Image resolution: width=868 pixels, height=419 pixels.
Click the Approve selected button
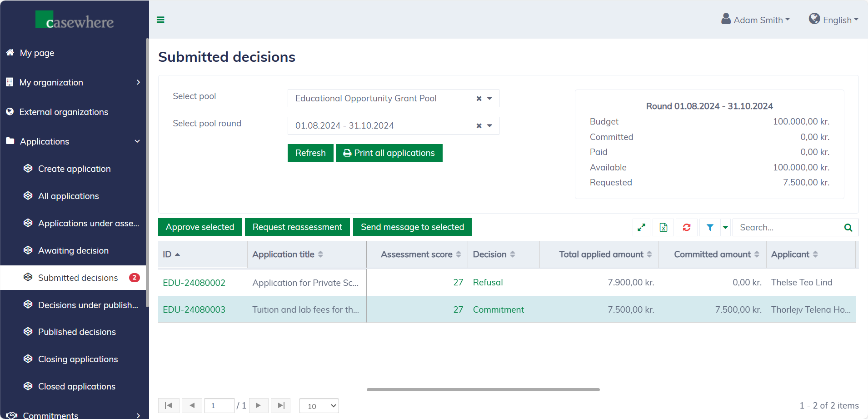200,227
